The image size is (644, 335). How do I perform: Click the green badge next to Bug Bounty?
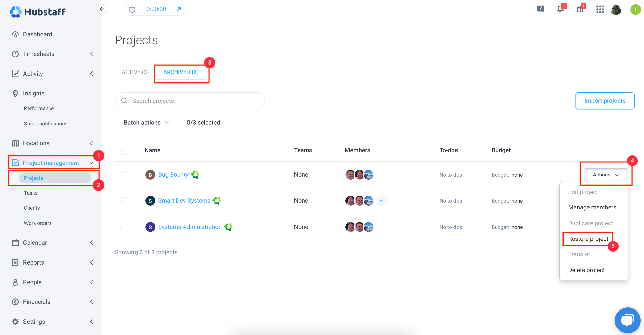click(x=195, y=175)
